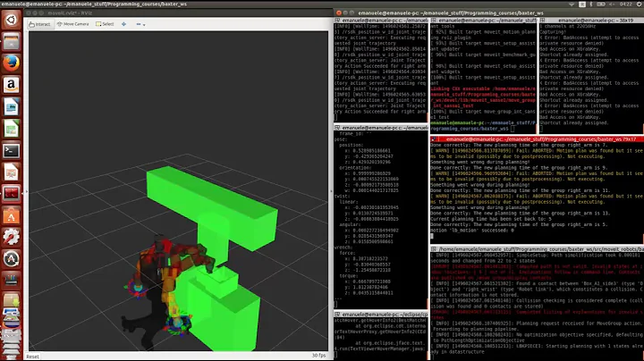Click the 'wrench:' label in the pose terminal

tap(343, 248)
